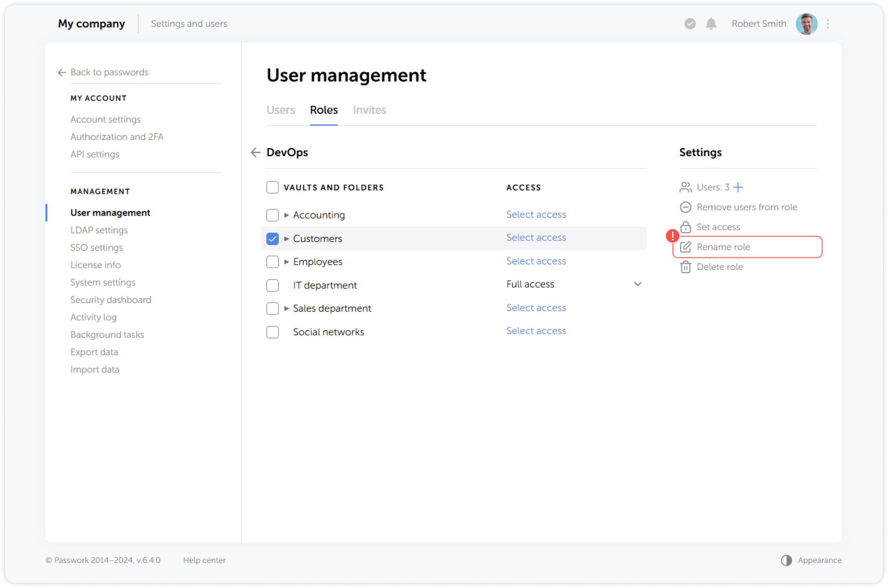Uncheck the Customers checkbox
This screenshot has width=888, height=588.
(273, 239)
